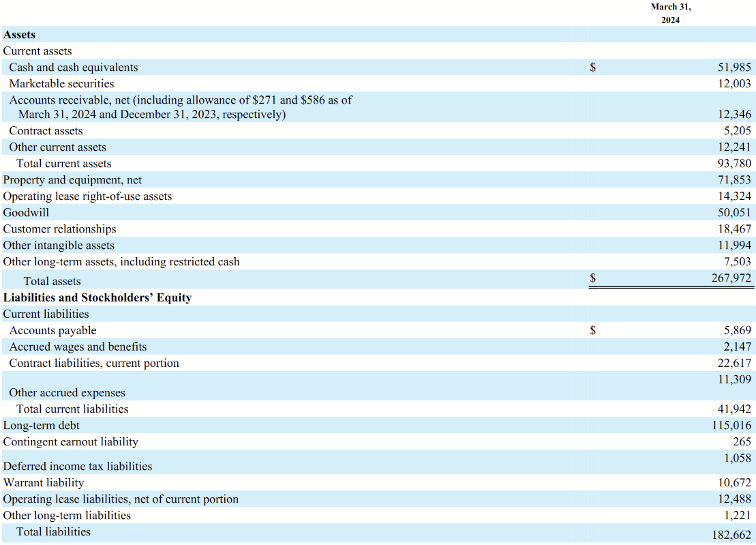The width and height of the screenshot is (756, 545).
Task: Select the value 1,221
Action: [x=737, y=516]
